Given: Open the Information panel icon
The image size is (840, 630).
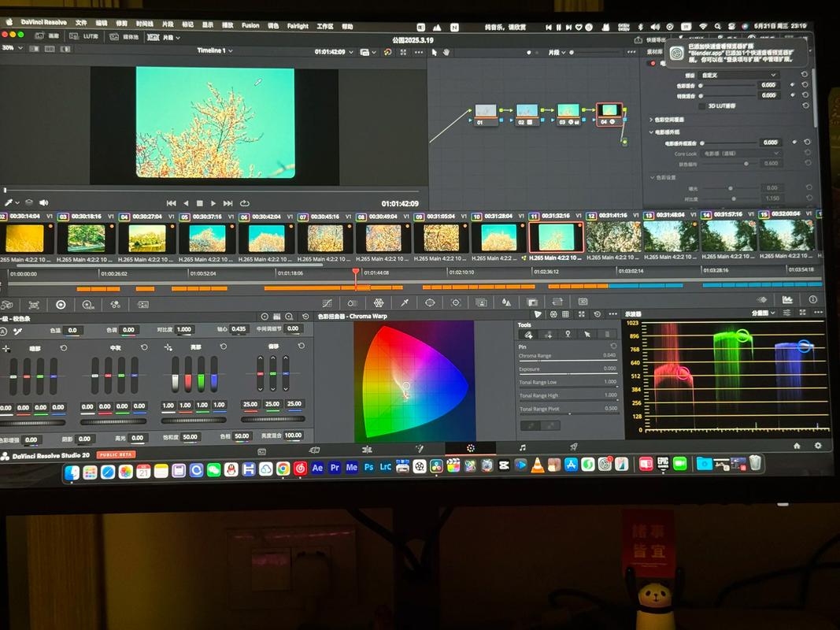Looking at the screenshot, I should (812, 300).
